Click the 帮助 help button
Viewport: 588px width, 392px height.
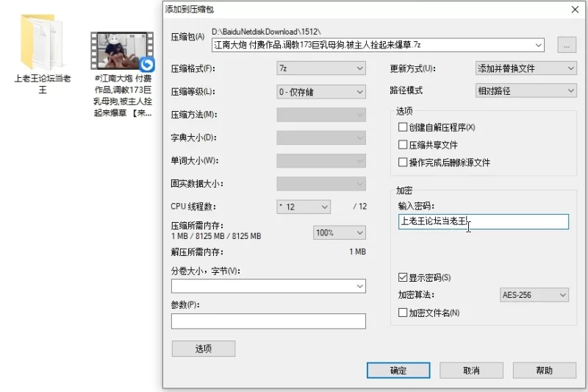(545, 370)
